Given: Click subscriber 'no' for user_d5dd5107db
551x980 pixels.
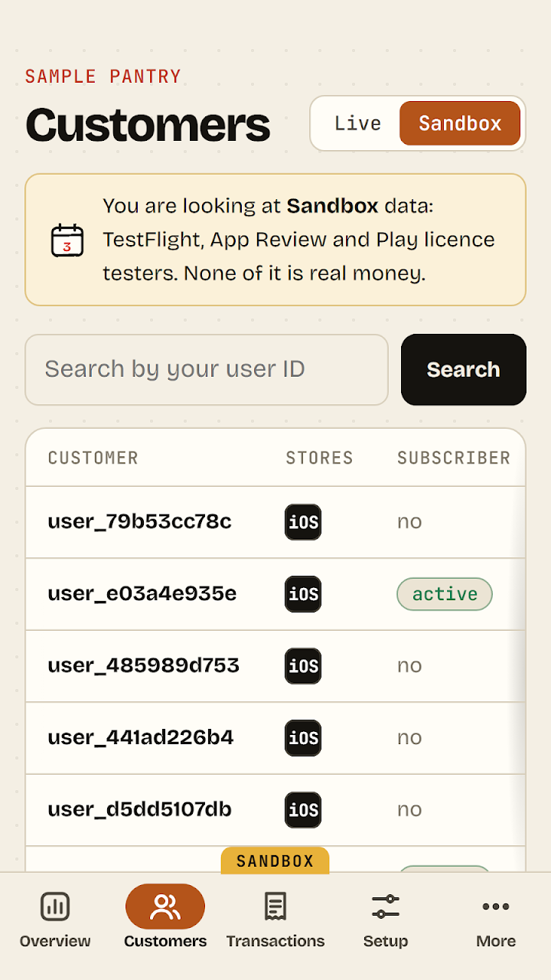Looking at the screenshot, I should point(409,810).
